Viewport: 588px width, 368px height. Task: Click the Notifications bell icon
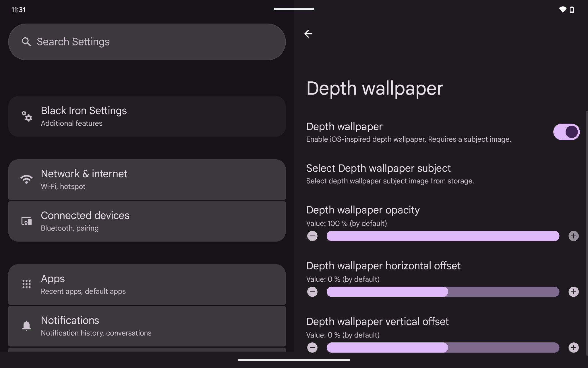pos(26,326)
